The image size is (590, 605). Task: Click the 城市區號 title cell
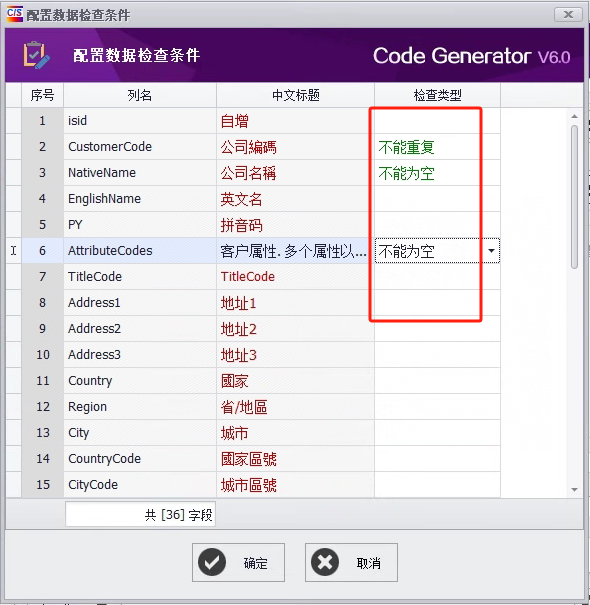tap(296, 485)
